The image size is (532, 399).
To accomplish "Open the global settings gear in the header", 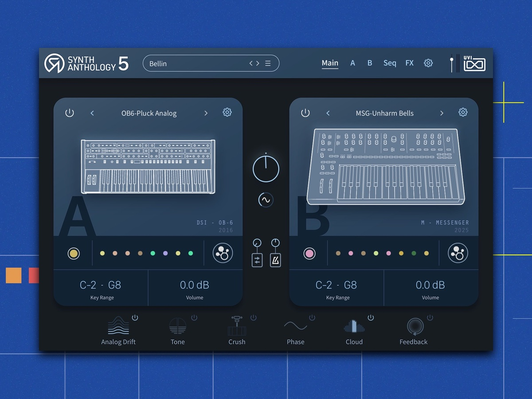I will (x=428, y=63).
